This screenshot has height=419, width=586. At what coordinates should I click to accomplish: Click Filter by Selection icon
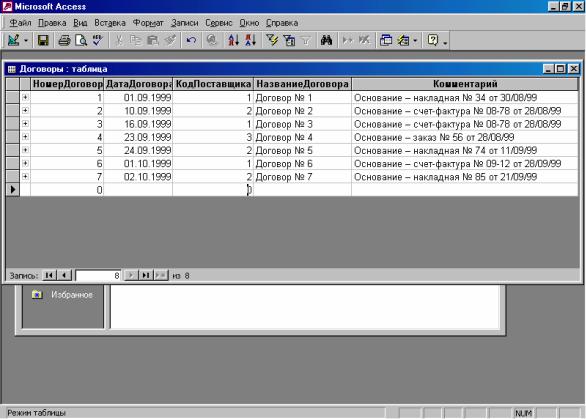coord(272,40)
